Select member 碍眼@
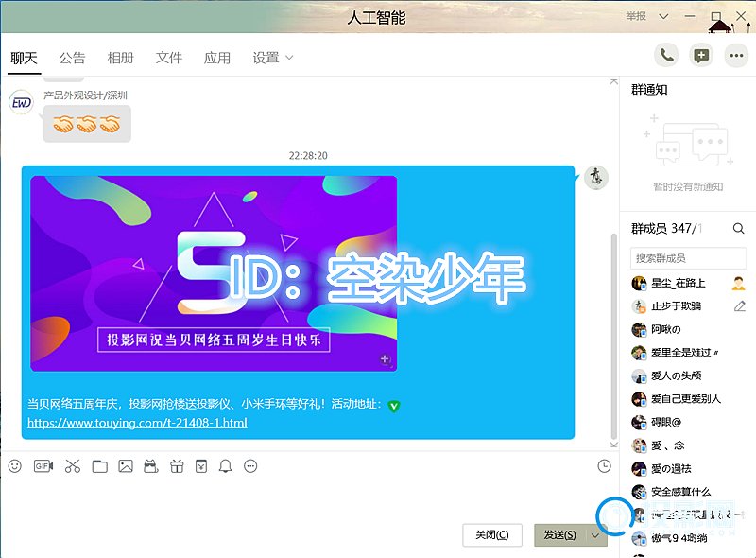The image size is (756, 558). point(688,422)
